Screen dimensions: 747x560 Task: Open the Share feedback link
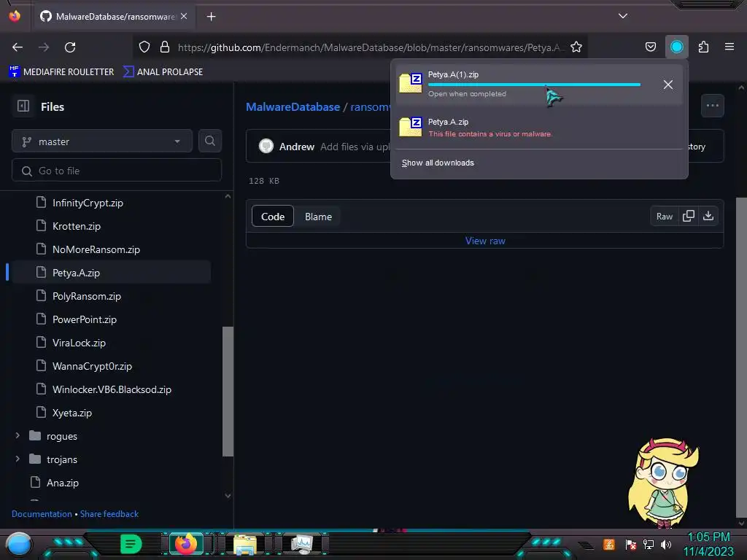(109, 514)
